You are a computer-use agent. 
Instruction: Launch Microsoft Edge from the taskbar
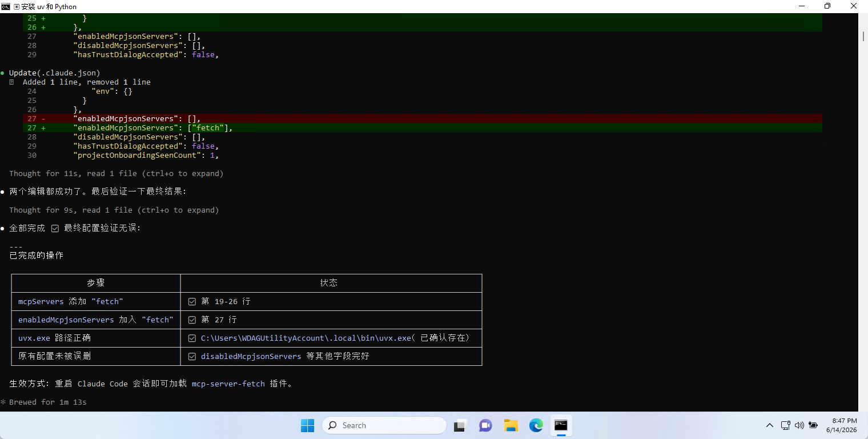536,425
